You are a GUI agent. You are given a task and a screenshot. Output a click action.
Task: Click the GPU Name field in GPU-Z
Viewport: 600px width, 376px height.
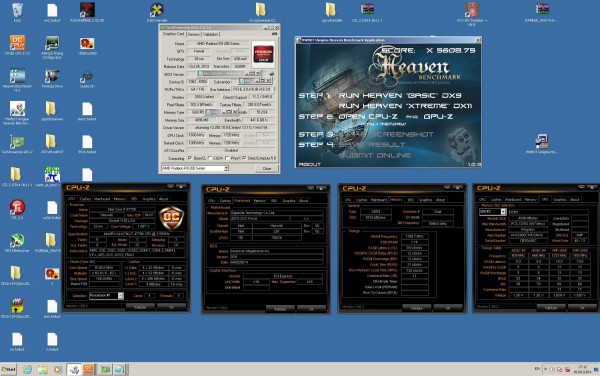click(218, 44)
